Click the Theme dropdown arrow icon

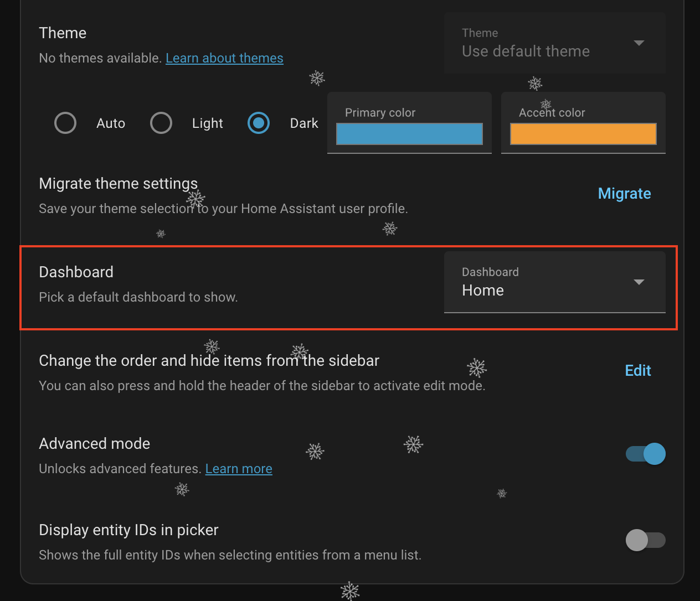tap(639, 43)
